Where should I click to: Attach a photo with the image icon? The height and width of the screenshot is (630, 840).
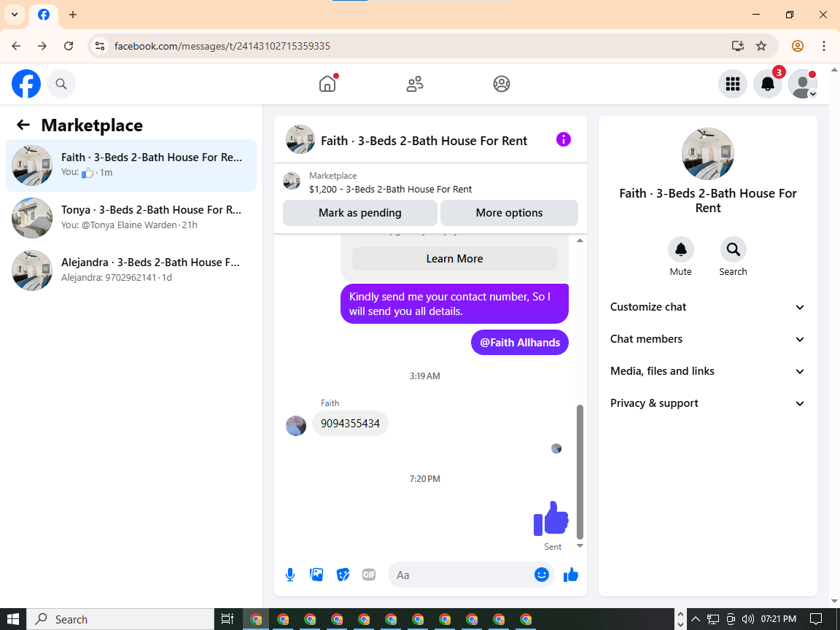pyautogui.click(x=316, y=575)
